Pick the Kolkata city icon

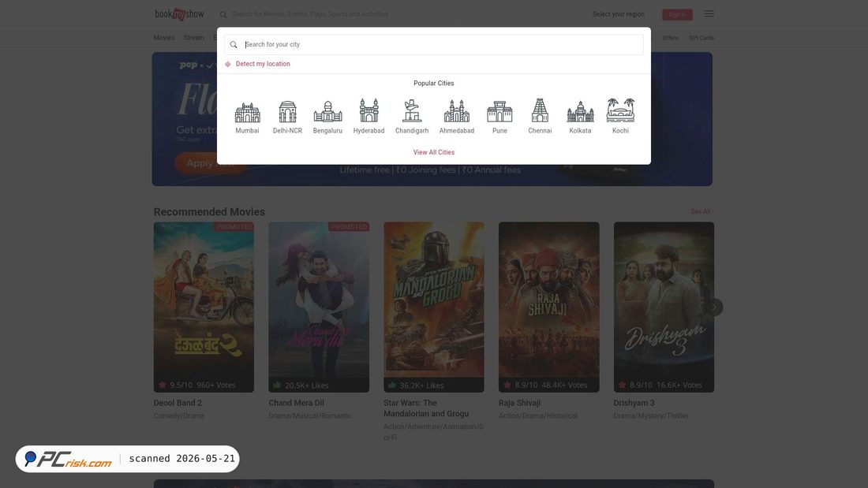pos(580,112)
